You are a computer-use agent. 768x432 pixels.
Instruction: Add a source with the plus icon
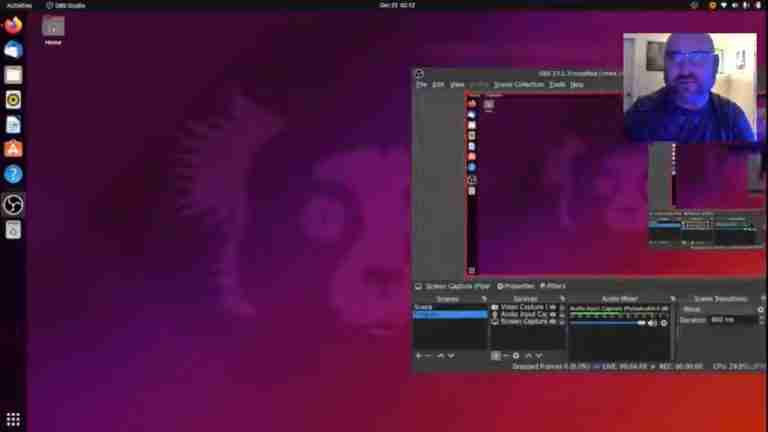[x=496, y=356]
